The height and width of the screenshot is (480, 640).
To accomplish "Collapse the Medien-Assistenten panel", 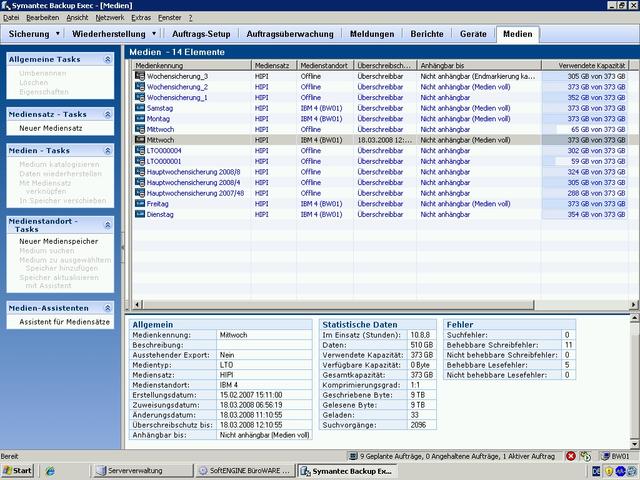I will click(107, 308).
